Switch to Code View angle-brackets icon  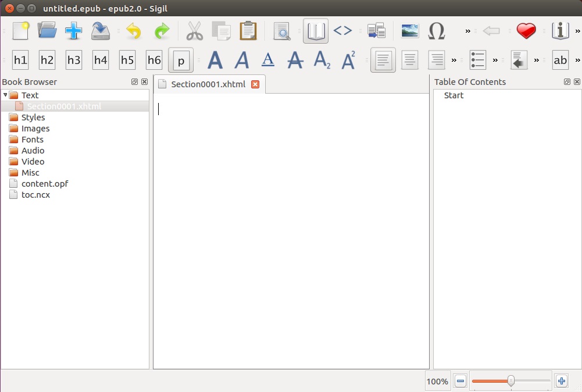pyautogui.click(x=342, y=30)
